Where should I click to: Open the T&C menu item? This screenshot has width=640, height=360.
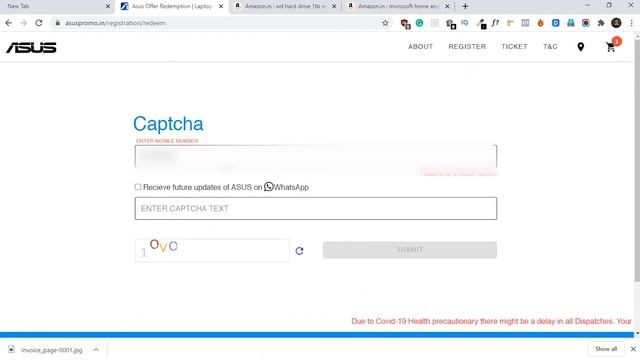point(550,47)
